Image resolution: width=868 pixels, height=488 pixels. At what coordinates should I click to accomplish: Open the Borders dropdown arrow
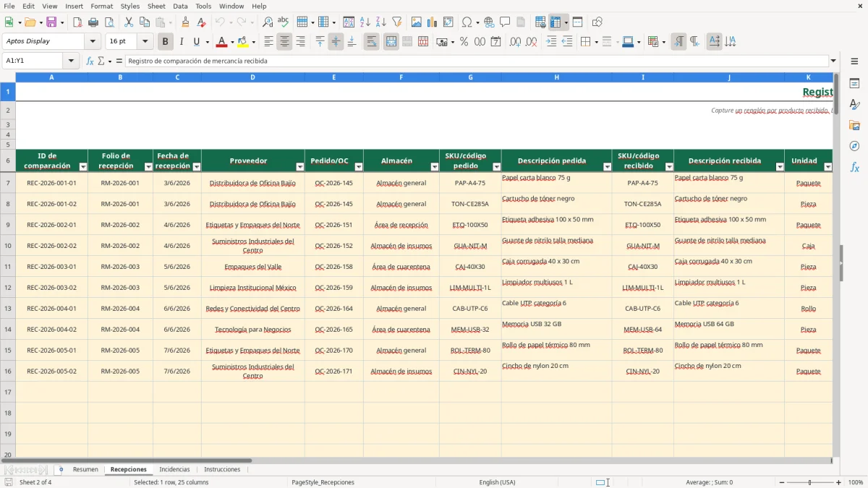coord(595,42)
